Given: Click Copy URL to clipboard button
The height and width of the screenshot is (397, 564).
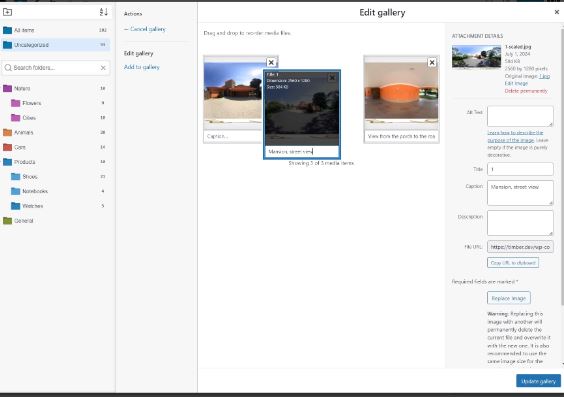Looking at the screenshot, I should (513, 263).
